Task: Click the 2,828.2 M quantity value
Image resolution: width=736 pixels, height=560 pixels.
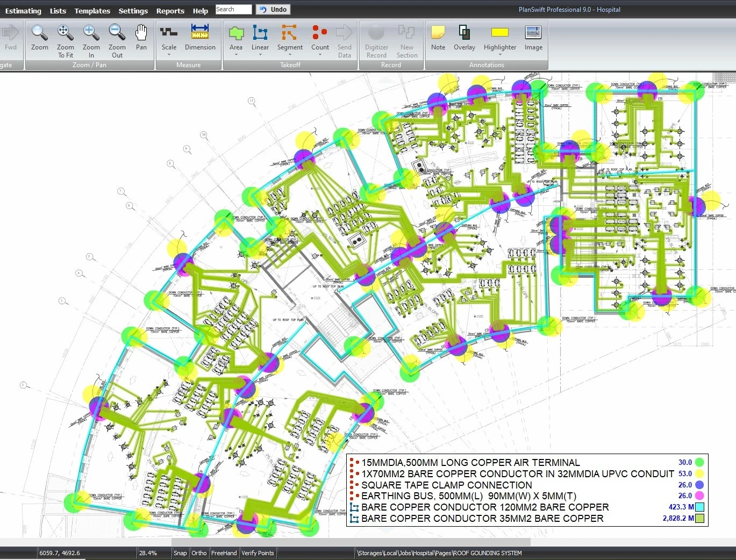Action: pos(678,519)
